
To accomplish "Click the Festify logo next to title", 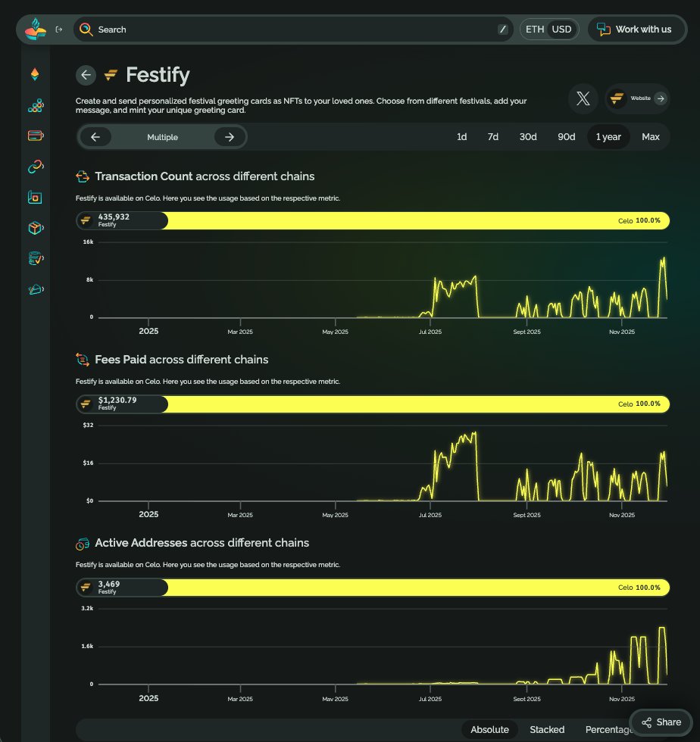I will [x=111, y=75].
